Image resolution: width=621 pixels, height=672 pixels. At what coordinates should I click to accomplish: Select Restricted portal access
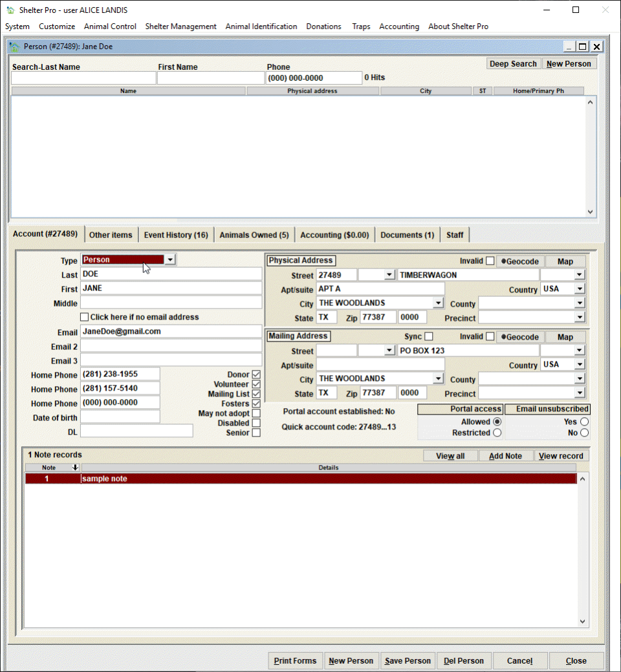[x=497, y=433]
